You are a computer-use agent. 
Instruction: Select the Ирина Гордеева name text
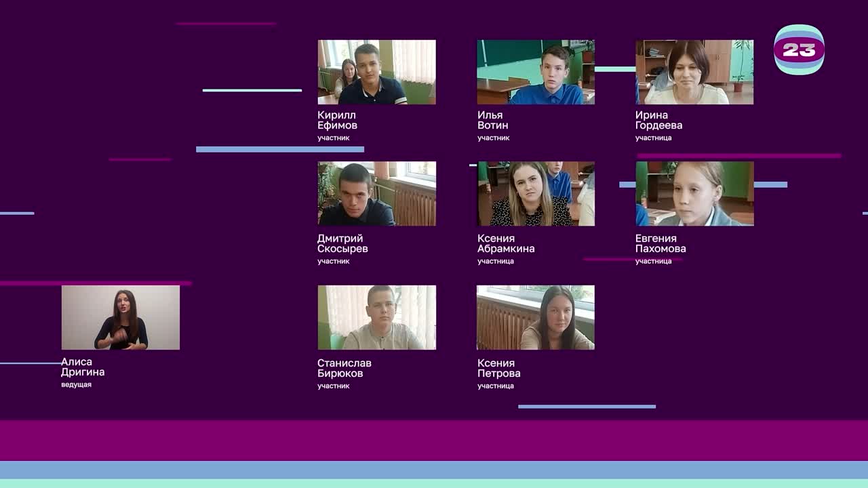coord(658,120)
